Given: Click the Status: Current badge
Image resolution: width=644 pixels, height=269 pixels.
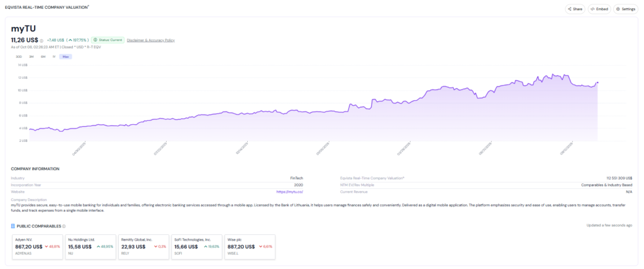Looking at the screenshot, I should (108, 40).
